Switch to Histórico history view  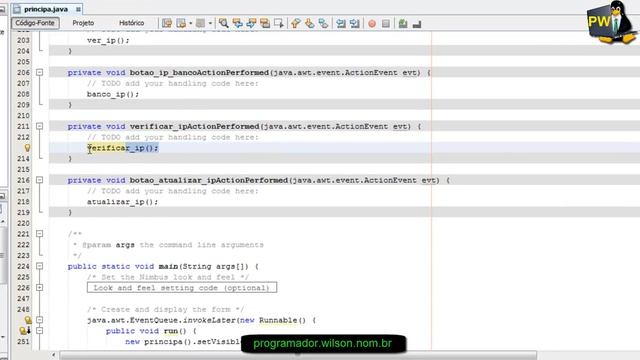pyautogui.click(x=131, y=23)
